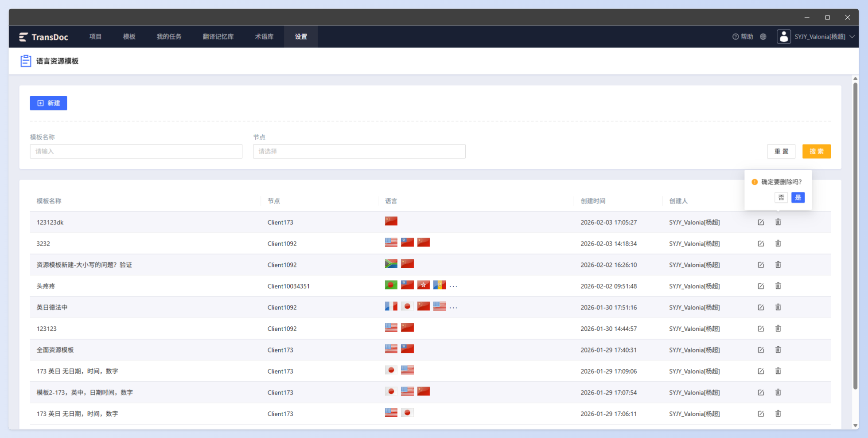Delete the 3232 template
Viewport: 868px width, 438px height.
tap(778, 243)
